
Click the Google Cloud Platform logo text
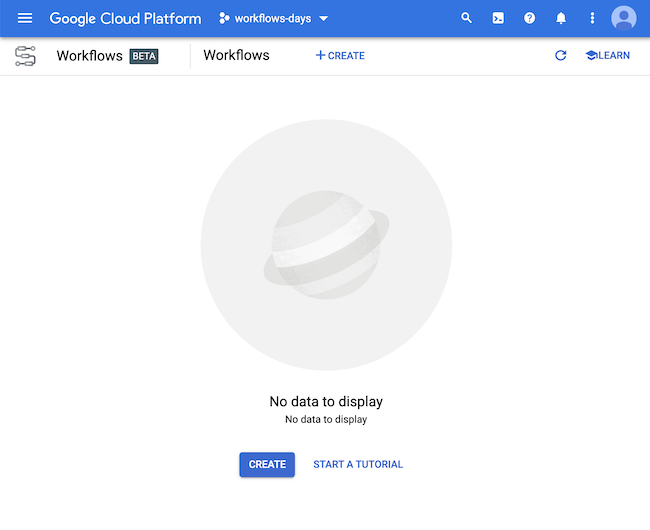125,19
